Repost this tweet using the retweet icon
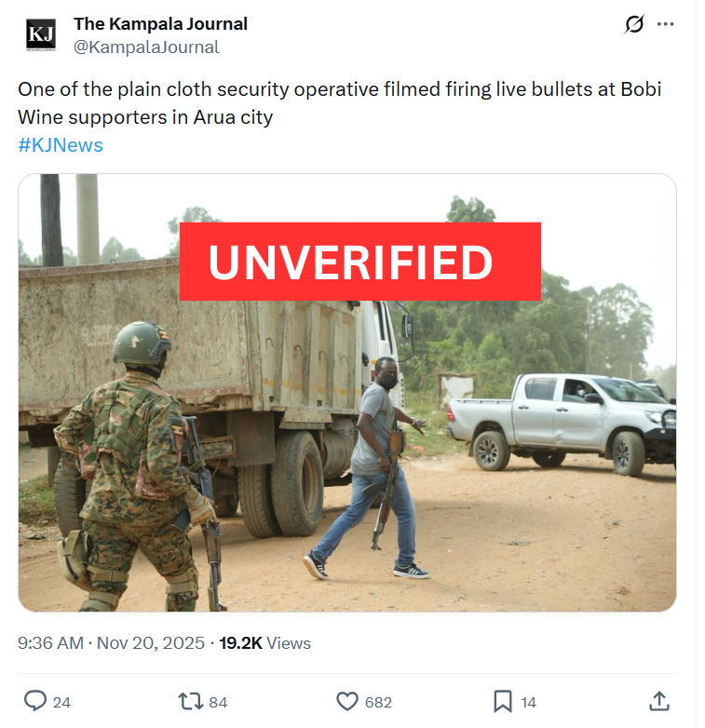The height and width of the screenshot is (728, 705). coord(191,701)
